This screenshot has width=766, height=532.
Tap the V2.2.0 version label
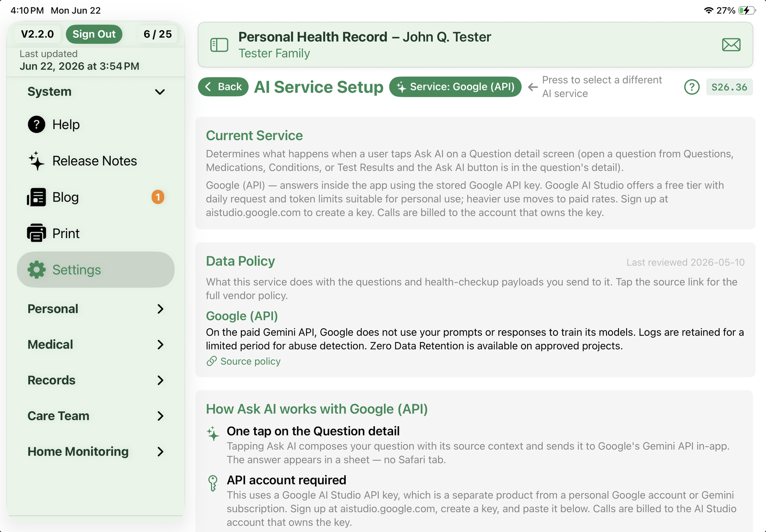37,34
